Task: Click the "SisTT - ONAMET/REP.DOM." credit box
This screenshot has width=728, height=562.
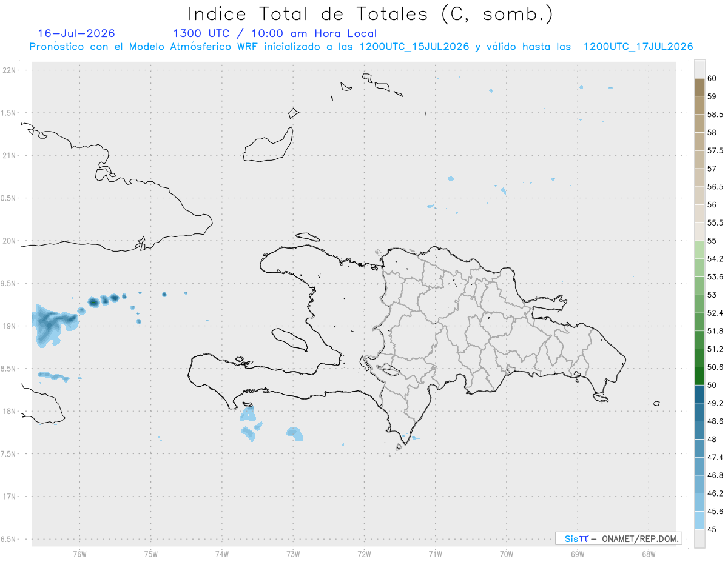Action: coord(618,538)
